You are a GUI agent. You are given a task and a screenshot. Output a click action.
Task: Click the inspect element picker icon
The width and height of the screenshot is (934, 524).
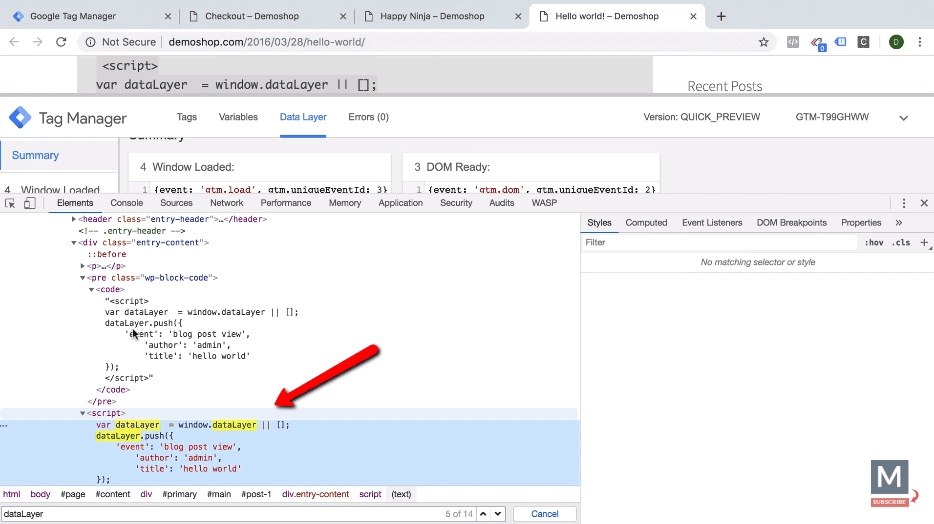(x=10, y=203)
